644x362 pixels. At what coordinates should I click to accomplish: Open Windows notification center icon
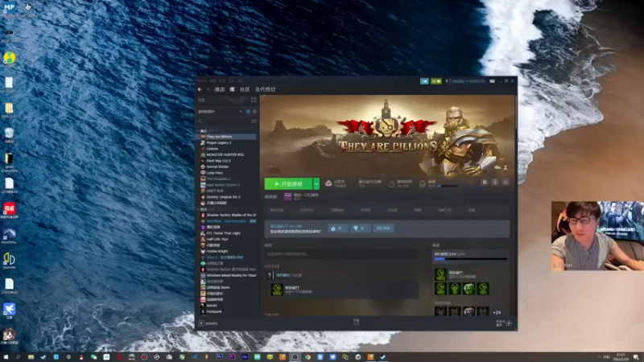636,357
